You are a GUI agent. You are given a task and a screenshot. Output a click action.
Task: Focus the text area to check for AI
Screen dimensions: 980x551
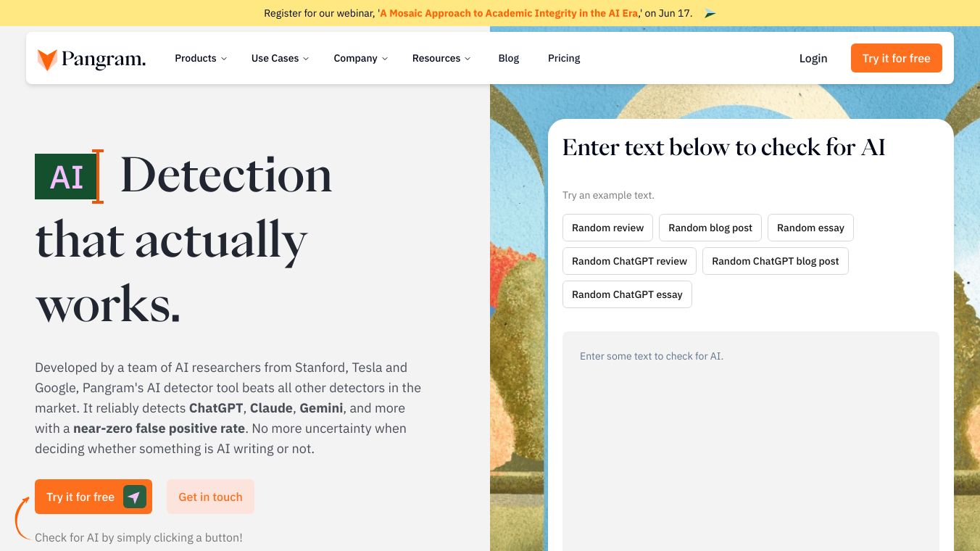tap(751, 441)
